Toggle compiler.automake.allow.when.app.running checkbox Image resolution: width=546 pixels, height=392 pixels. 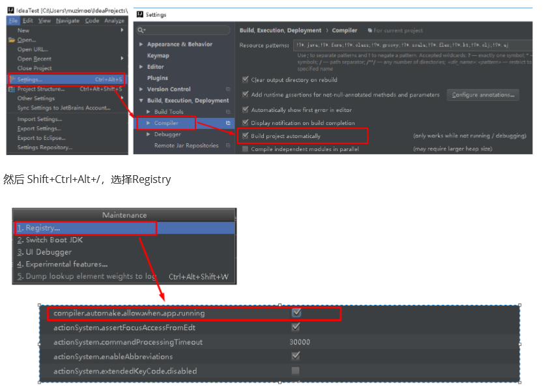(x=296, y=313)
